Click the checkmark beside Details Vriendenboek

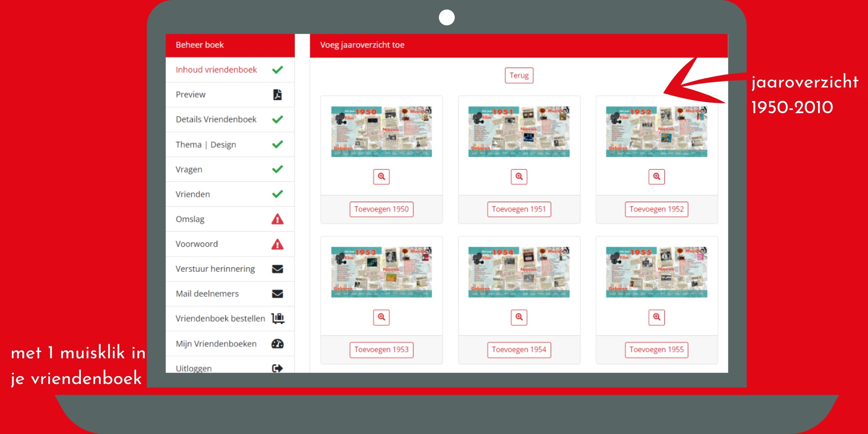click(277, 119)
